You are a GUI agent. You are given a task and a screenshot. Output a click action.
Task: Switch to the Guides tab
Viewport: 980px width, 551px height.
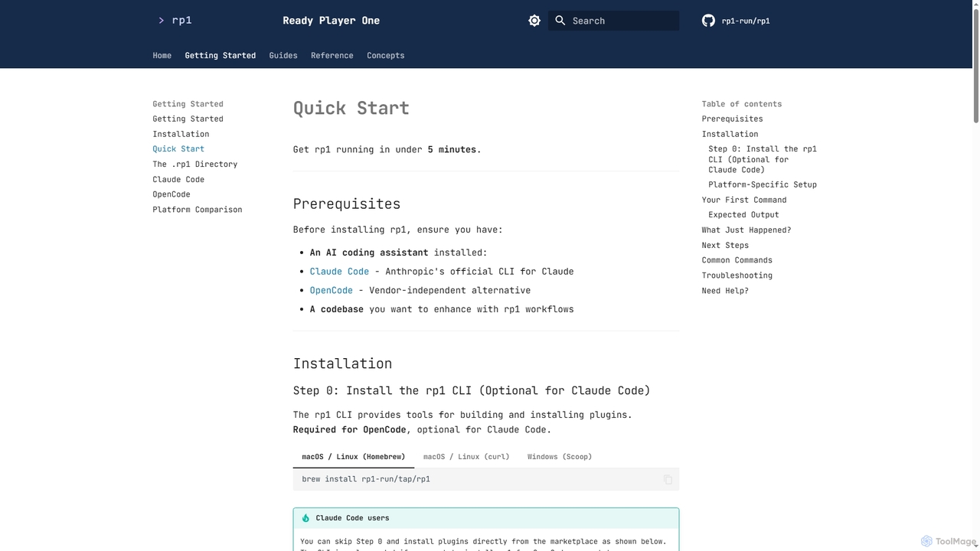[x=283, y=55]
